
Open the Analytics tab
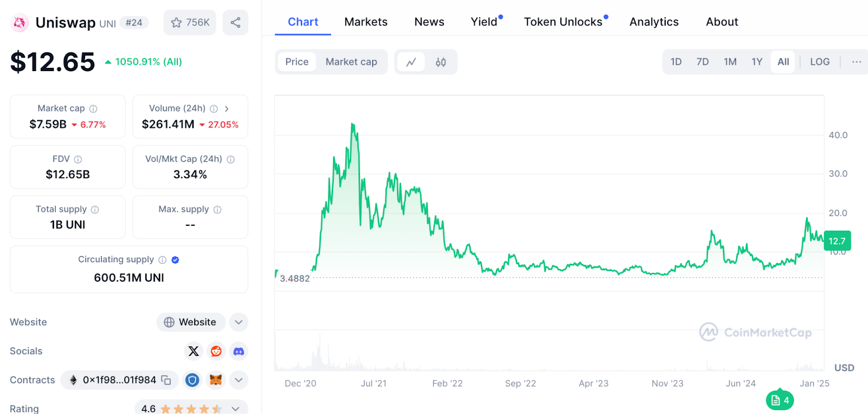click(654, 22)
